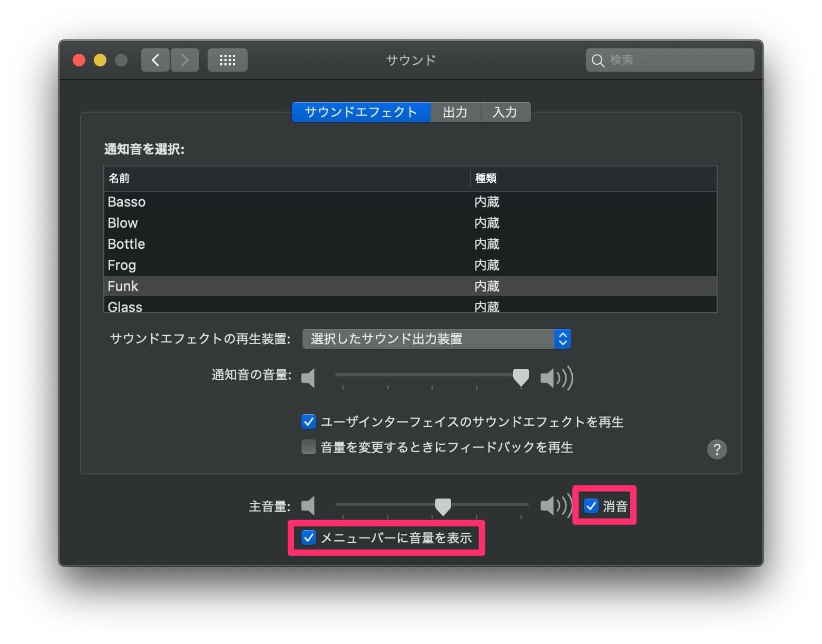Viewport: 822px width, 644px height.
Task: Click the 主音量 slider handle
Action: tap(443, 506)
